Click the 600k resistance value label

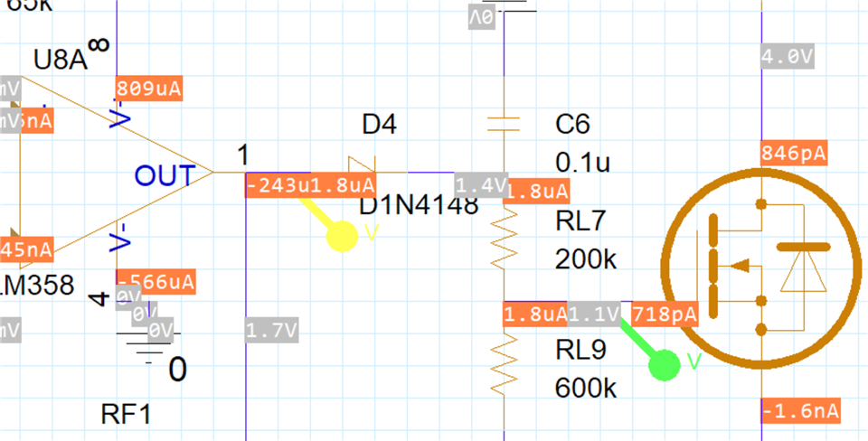(585, 389)
